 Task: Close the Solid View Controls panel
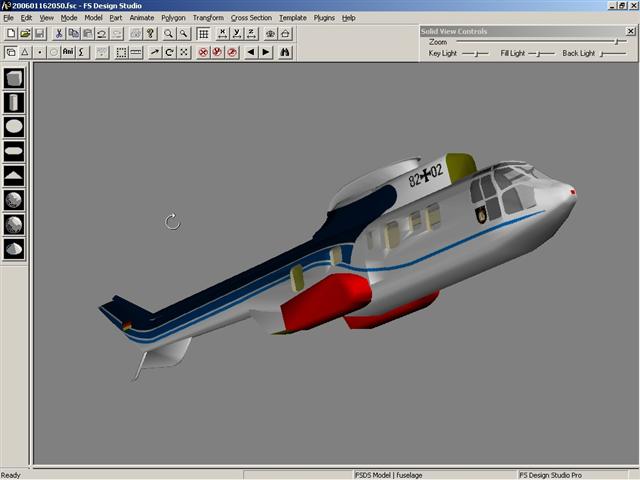point(630,31)
